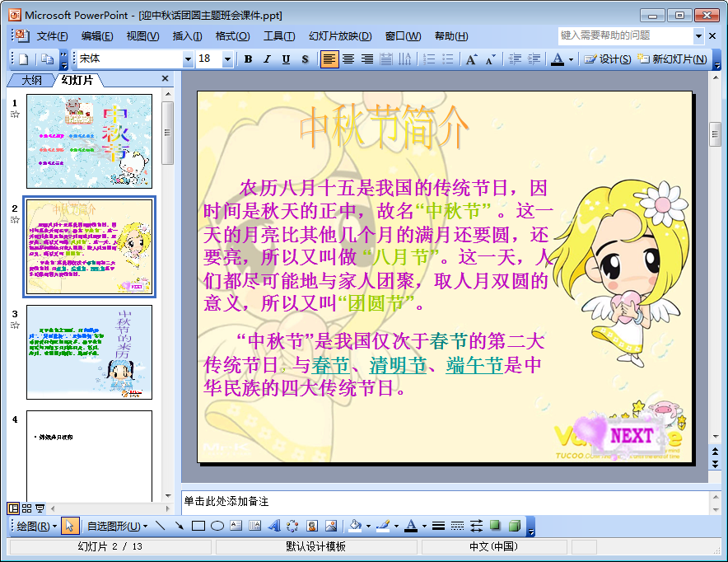This screenshot has height=562, width=728.
Task: Align text left
Action: [x=329, y=59]
